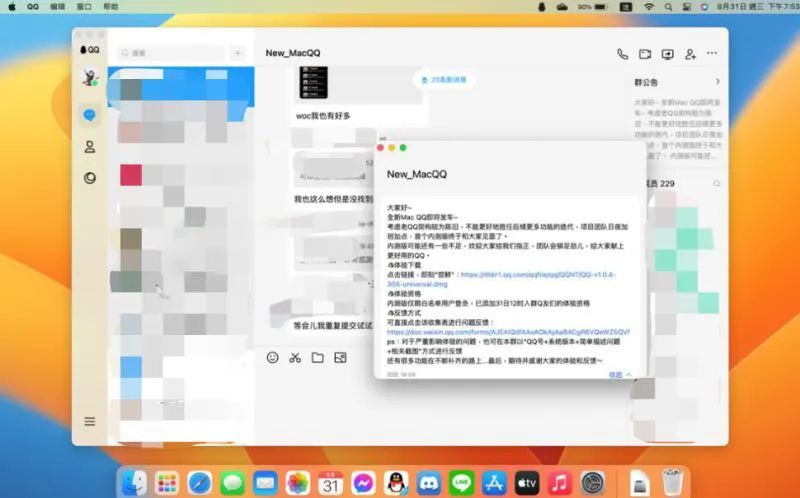Viewport: 800px width, 498px height.
Task: Select the highlighted blue conversation in list
Action: [181, 87]
